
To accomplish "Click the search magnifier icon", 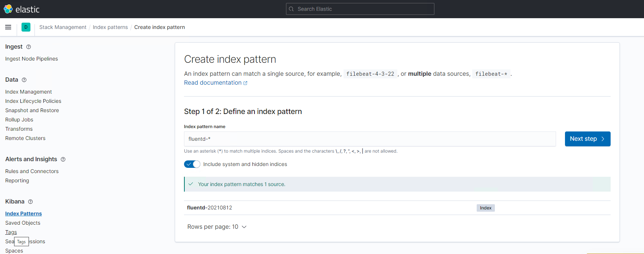I will [292, 9].
